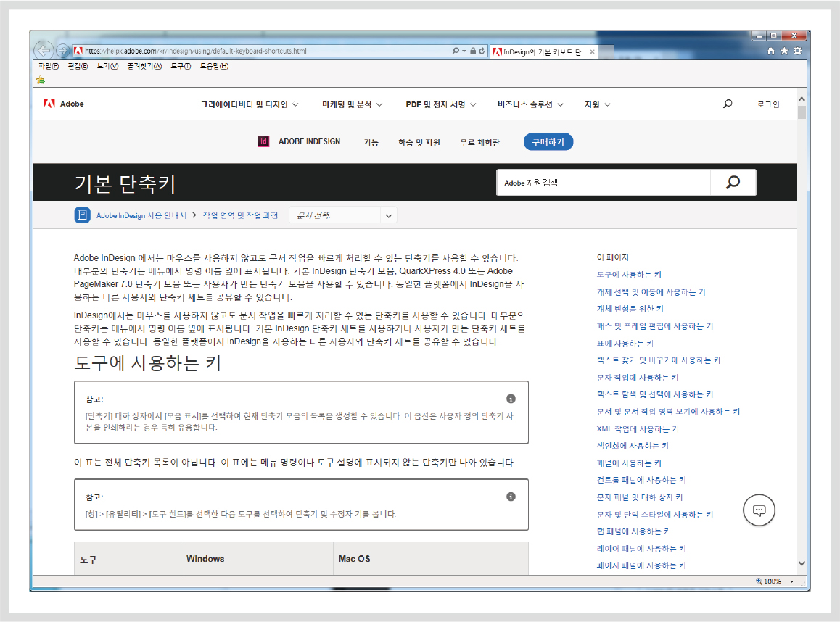Open Favorites star icon at top right

pyautogui.click(x=784, y=51)
